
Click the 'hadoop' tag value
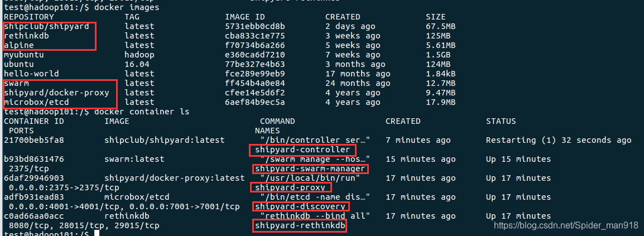140,55
